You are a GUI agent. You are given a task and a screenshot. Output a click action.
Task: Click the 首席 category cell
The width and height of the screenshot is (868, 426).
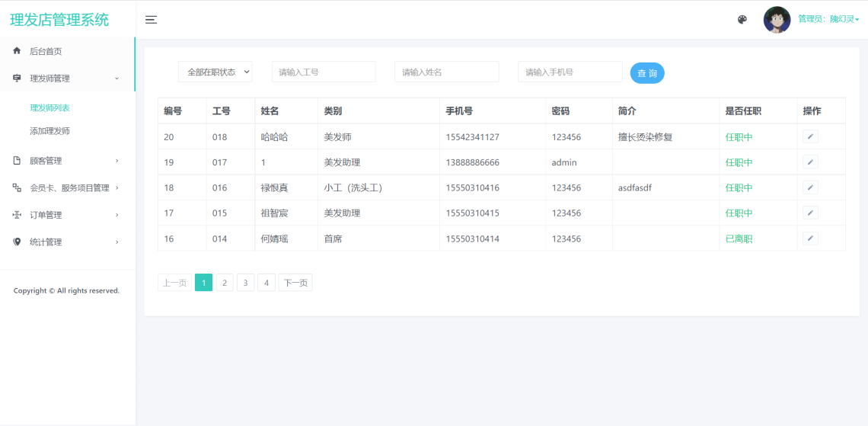click(333, 239)
